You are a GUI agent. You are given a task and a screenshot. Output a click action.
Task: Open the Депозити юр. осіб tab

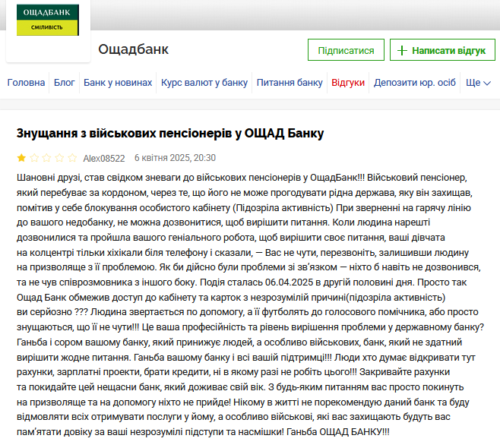click(414, 83)
